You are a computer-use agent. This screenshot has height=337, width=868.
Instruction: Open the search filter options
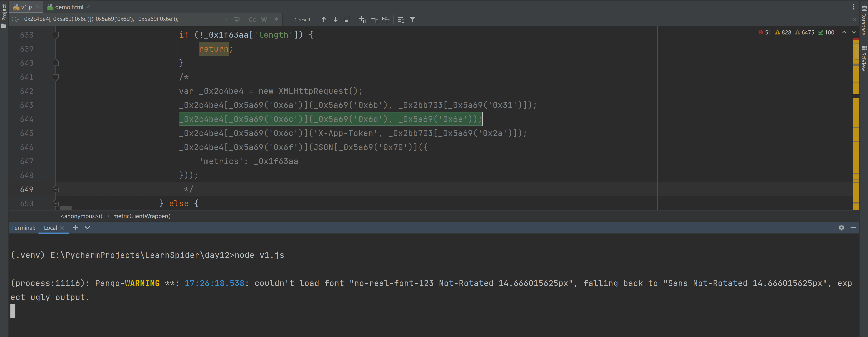(x=412, y=19)
